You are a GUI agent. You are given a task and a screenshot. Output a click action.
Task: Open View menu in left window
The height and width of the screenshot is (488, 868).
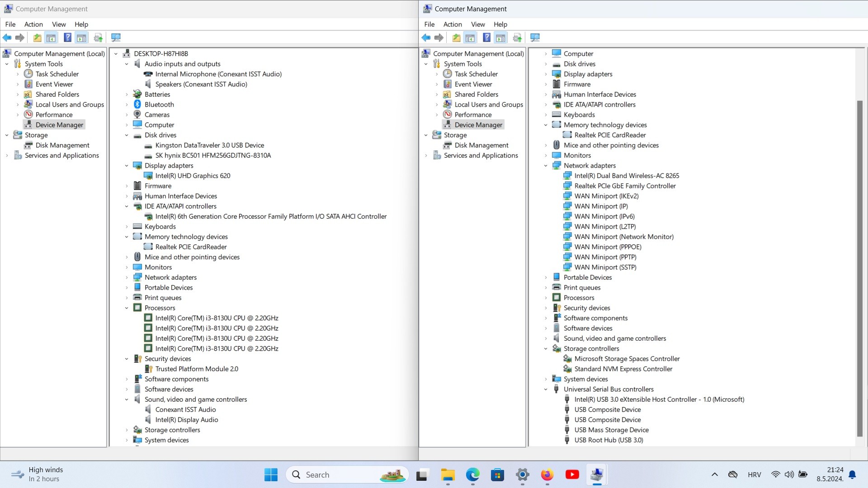pyautogui.click(x=59, y=24)
